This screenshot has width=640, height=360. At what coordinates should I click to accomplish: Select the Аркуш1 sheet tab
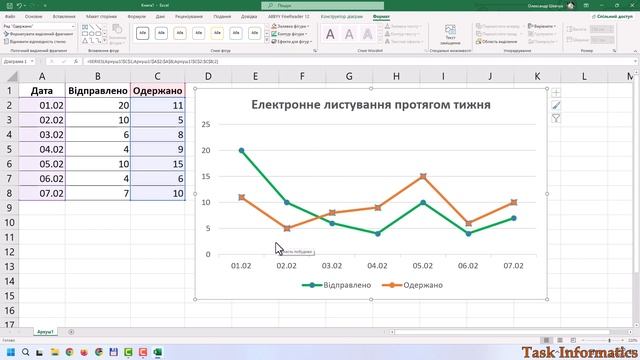(45, 332)
